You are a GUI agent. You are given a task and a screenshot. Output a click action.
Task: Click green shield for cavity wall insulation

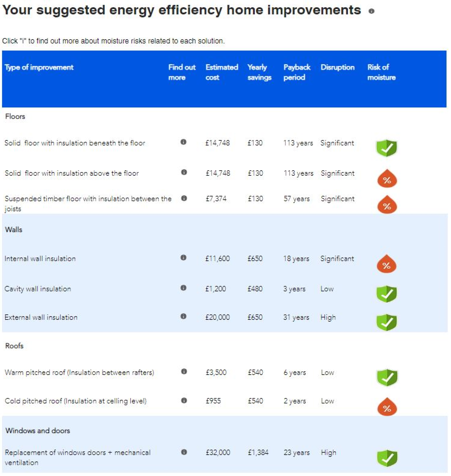pyautogui.click(x=386, y=294)
